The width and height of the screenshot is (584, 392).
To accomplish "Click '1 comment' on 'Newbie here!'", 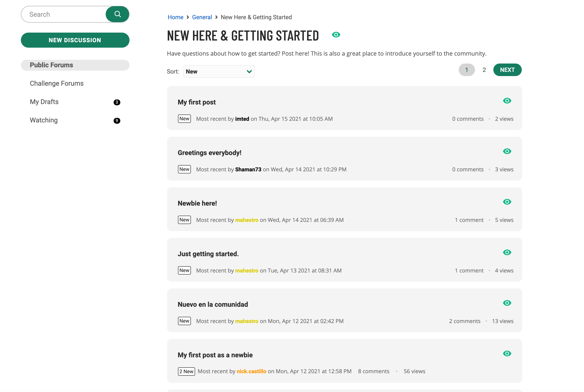I will (469, 220).
